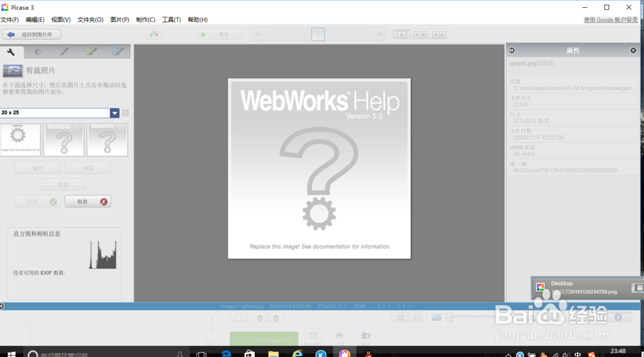This screenshot has width=644, height=357.
Task: Open the 帮助(H) menu
Action: tap(198, 20)
